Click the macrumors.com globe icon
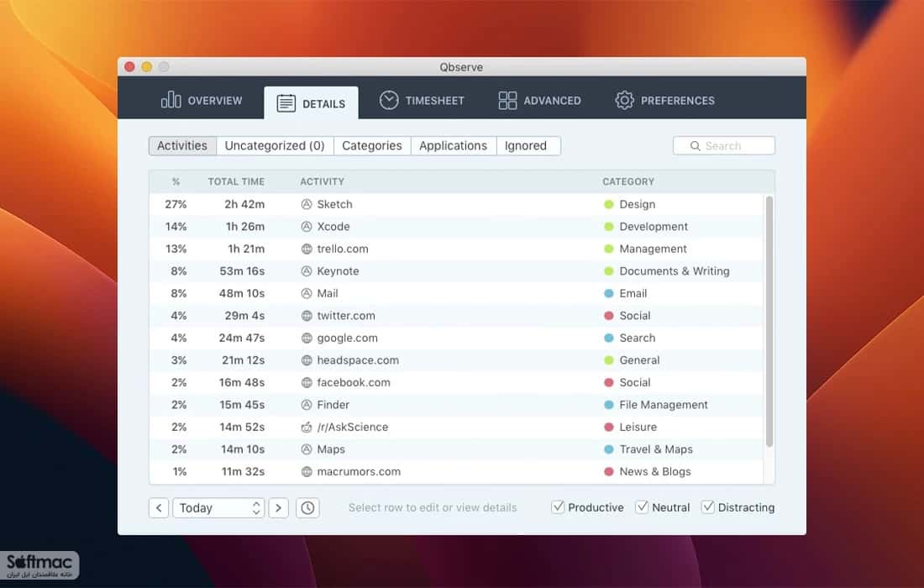The width and height of the screenshot is (924, 588). point(307,471)
